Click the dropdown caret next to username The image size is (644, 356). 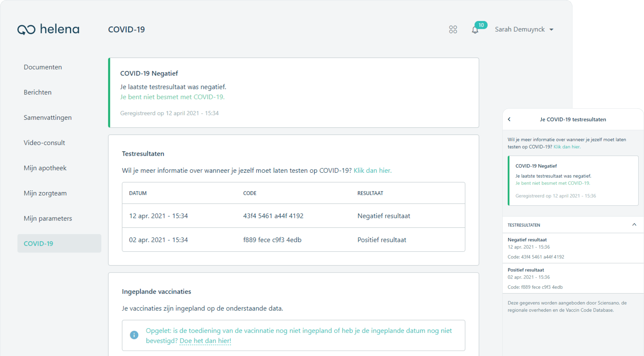551,30
